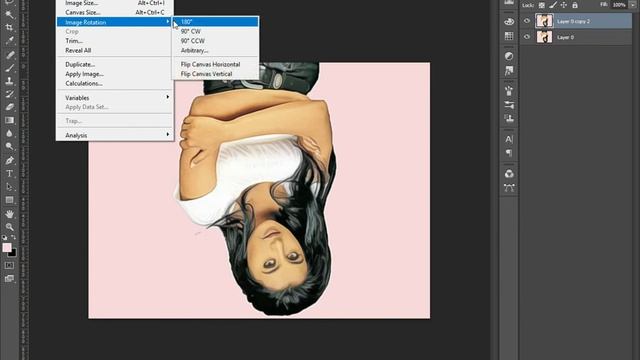This screenshot has height=360, width=640.
Task: Select the Magic Wand tool
Action: pyautogui.click(x=9, y=15)
